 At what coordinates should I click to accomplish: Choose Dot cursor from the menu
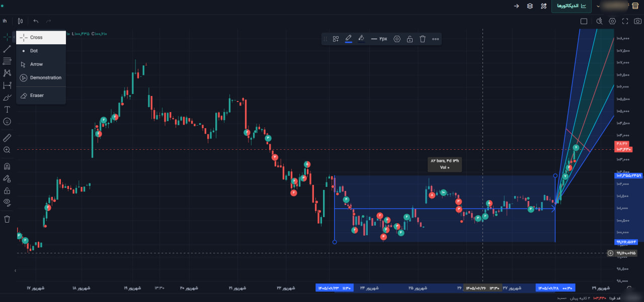[x=41, y=51]
